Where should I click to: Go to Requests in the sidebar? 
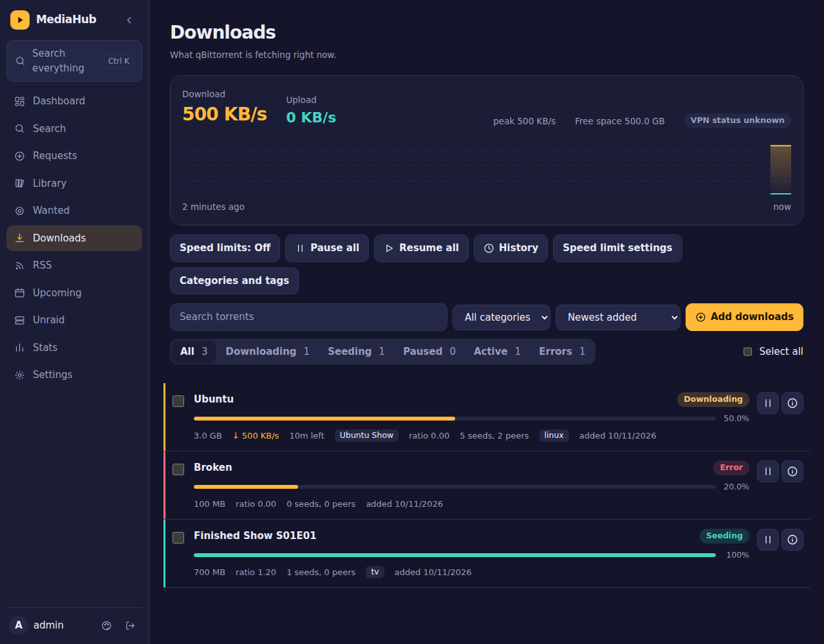[x=74, y=156]
